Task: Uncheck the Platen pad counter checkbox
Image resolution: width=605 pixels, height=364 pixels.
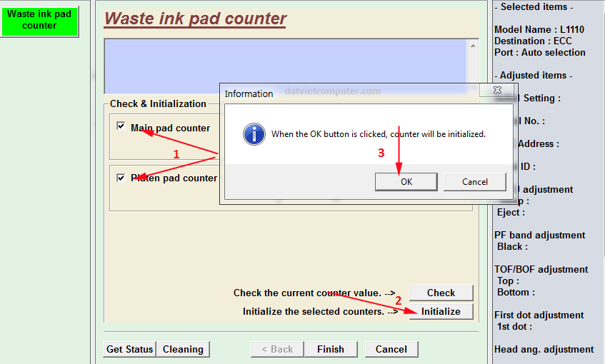Action: point(121,178)
